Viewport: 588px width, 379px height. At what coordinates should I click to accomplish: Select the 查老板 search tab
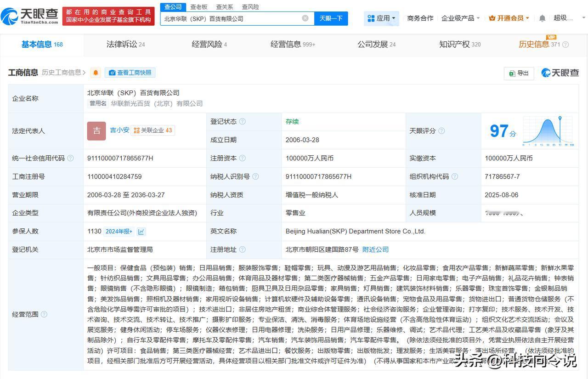199,7
